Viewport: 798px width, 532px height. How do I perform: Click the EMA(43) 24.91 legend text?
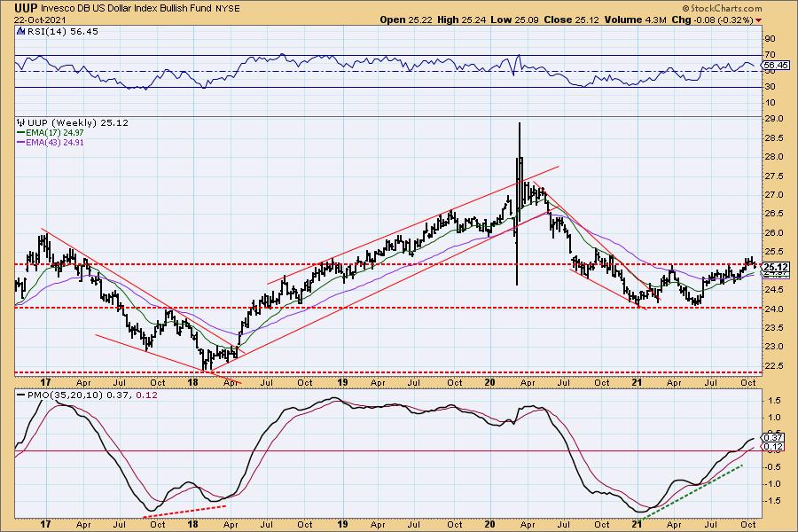click(55, 143)
